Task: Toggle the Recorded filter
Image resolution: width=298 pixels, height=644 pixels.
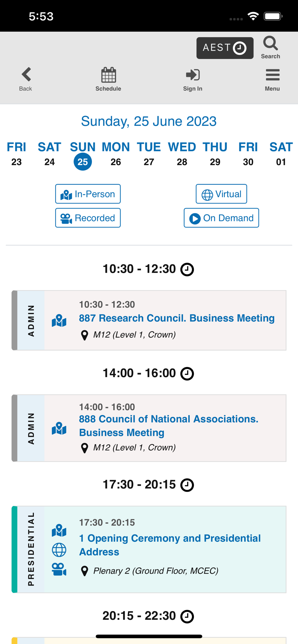Action: (x=88, y=218)
